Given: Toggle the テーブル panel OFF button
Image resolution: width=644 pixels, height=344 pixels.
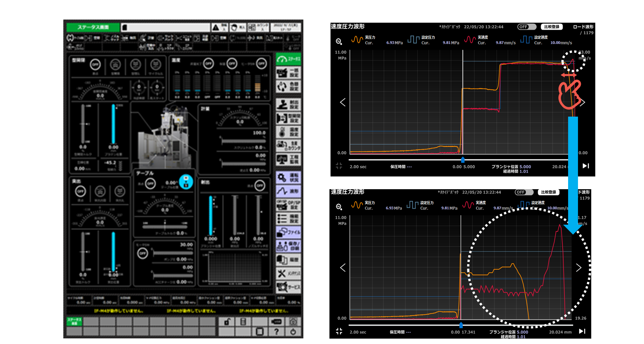Looking at the screenshot, I should pos(150,184).
